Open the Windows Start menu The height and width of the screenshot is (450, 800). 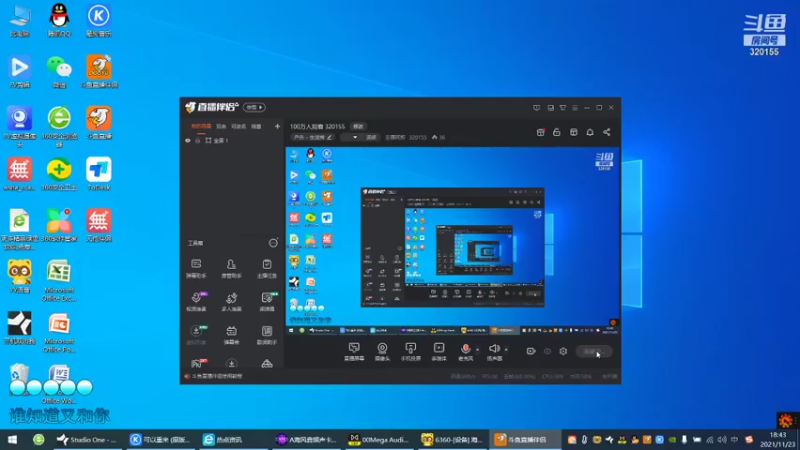tap(12, 439)
